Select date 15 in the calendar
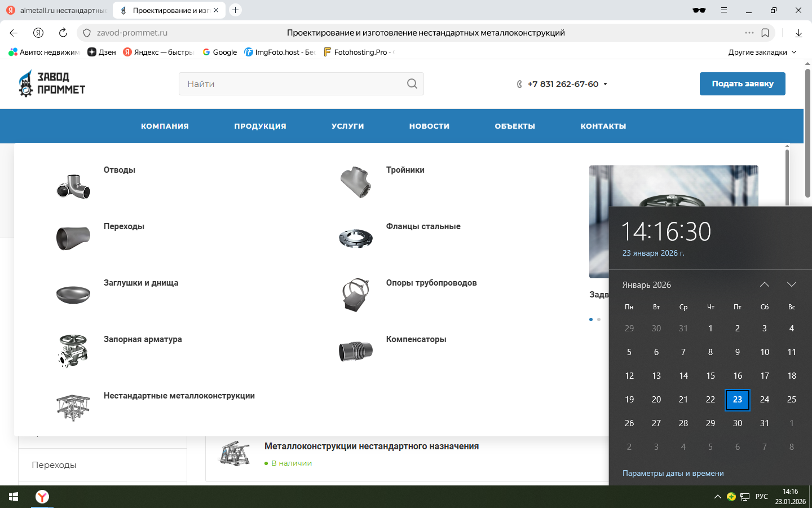The width and height of the screenshot is (812, 508). 710,376
